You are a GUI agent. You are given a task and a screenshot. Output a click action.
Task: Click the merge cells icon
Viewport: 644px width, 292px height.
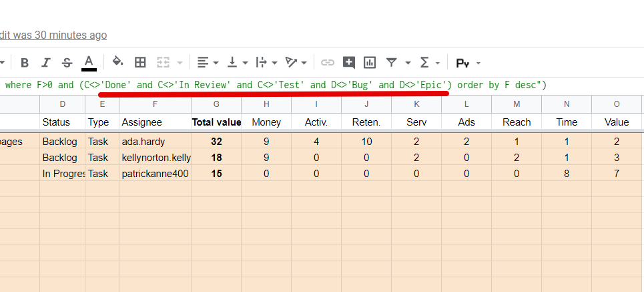(x=163, y=63)
